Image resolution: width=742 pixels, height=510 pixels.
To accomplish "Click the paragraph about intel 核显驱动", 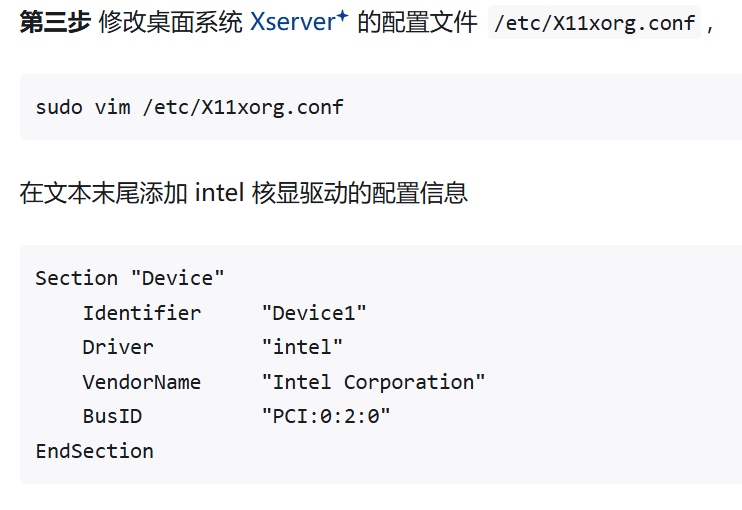I will [x=243, y=192].
